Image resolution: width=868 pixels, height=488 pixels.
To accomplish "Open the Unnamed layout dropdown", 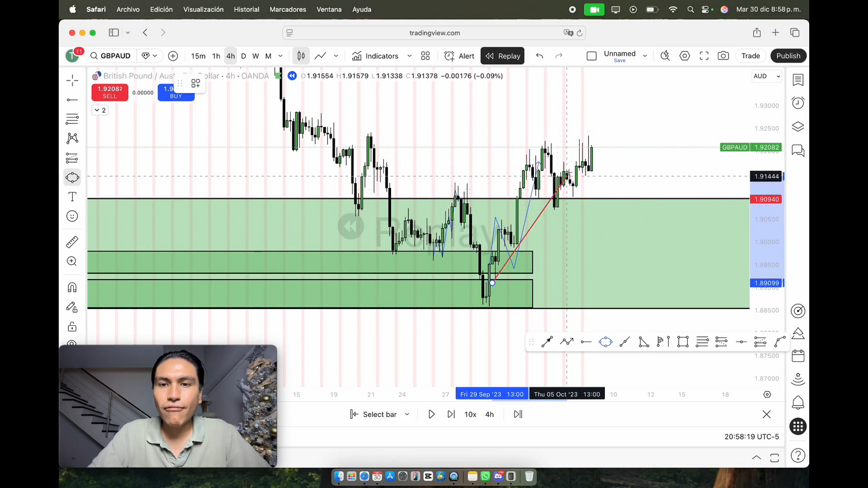I will pos(644,55).
